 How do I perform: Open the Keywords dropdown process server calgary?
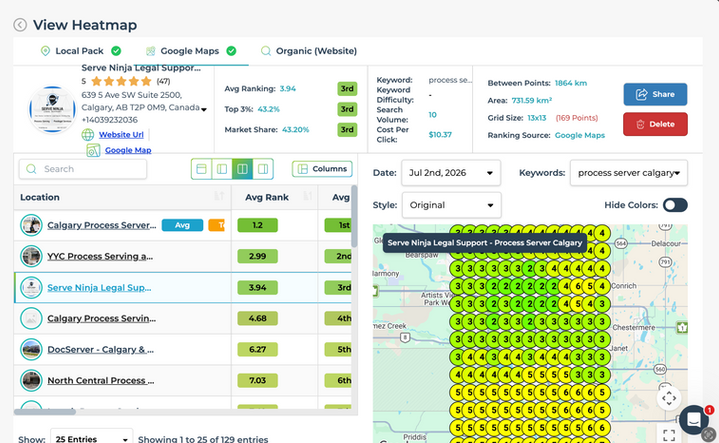(628, 173)
